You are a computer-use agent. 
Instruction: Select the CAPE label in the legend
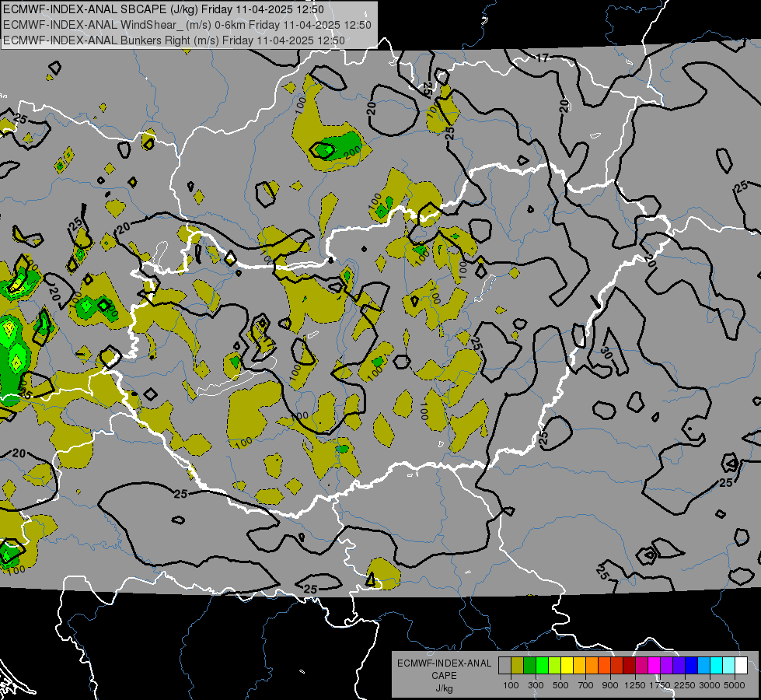click(x=444, y=676)
